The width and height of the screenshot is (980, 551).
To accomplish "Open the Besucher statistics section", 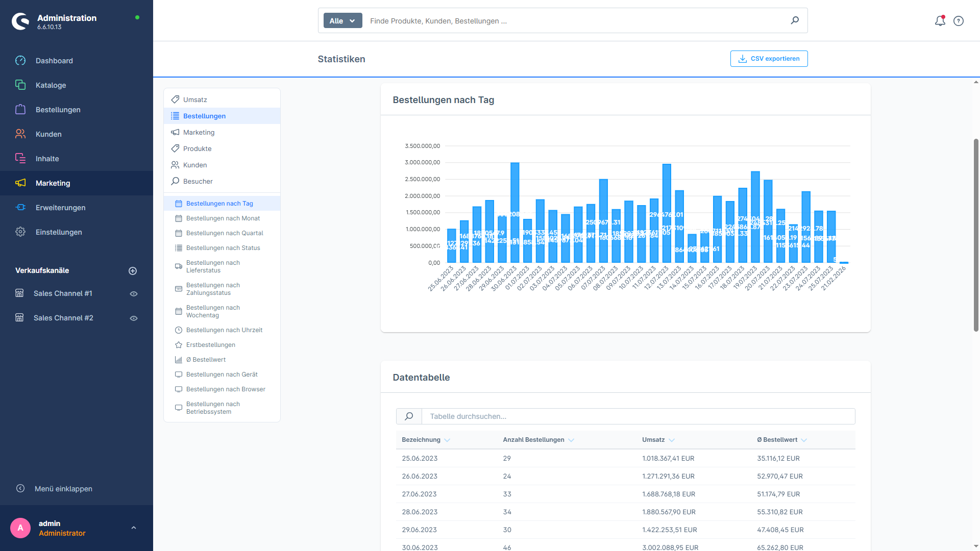I will click(198, 181).
